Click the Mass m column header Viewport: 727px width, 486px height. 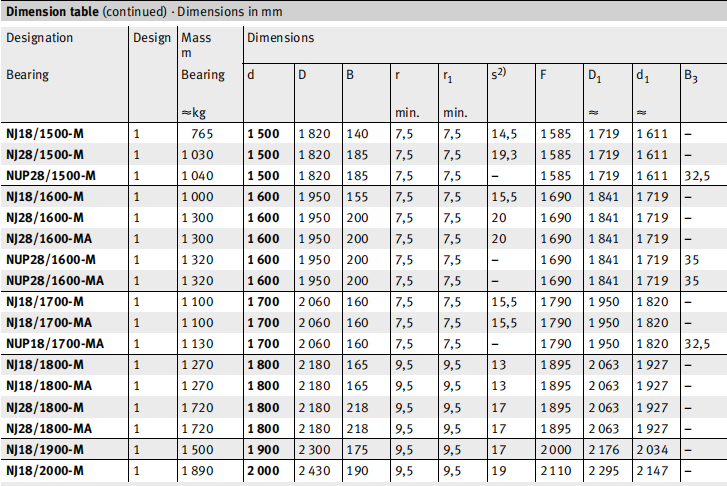point(195,45)
